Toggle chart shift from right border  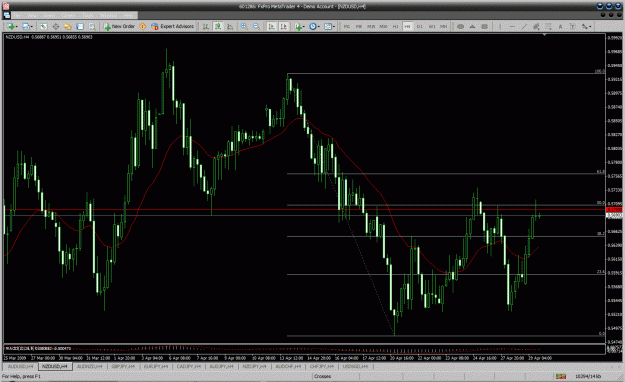coord(284,26)
